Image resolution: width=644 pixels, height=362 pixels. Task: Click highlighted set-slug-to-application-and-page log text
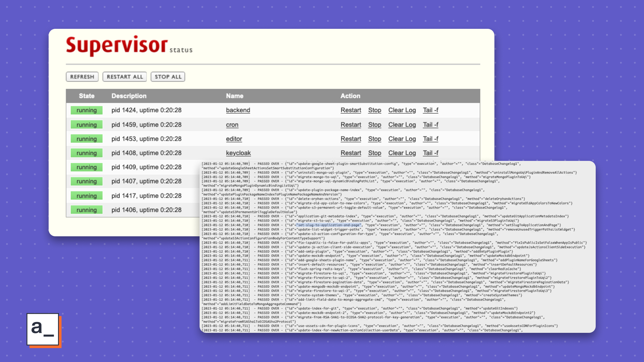[329, 225]
